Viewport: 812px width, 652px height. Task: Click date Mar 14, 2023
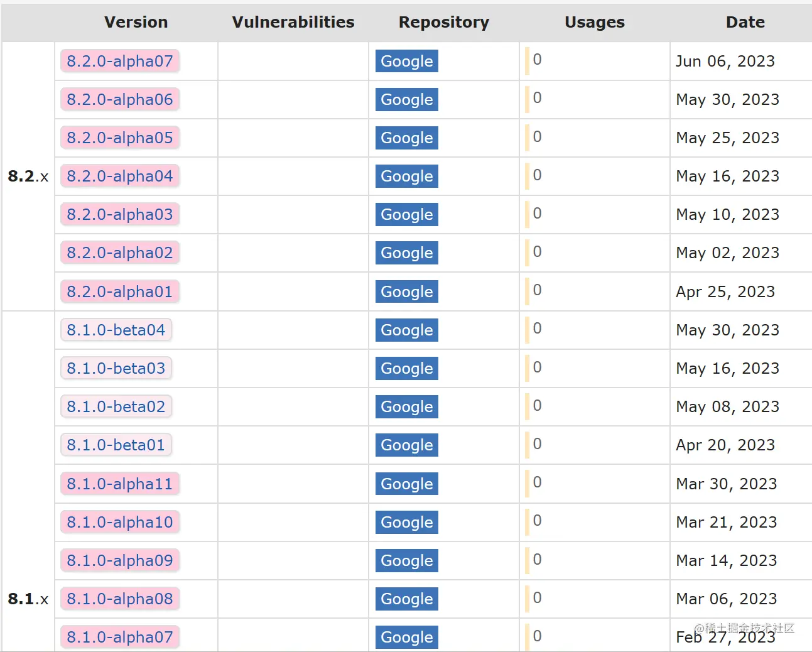coord(727,560)
